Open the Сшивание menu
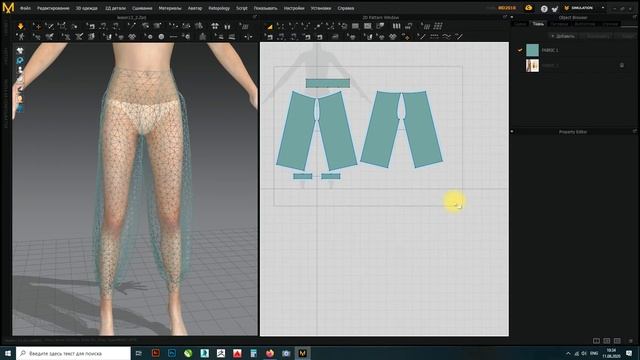Viewport: 640px width, 360px height. point(142,8)
